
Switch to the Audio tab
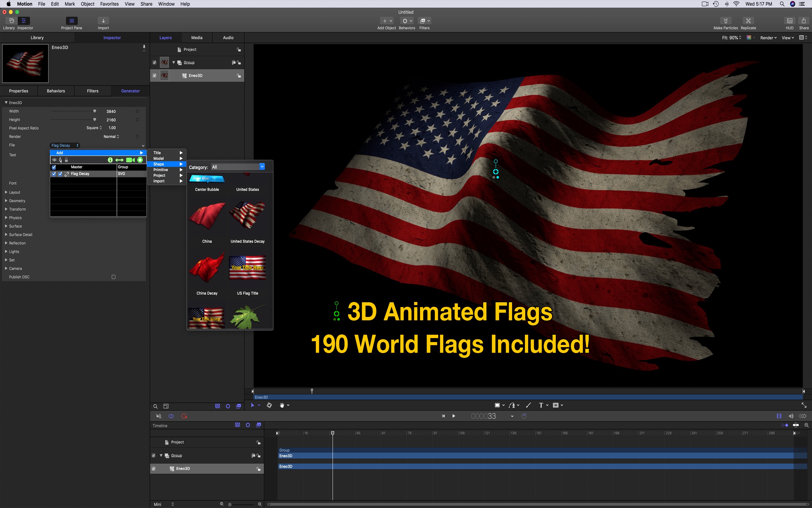coord(228,38)
